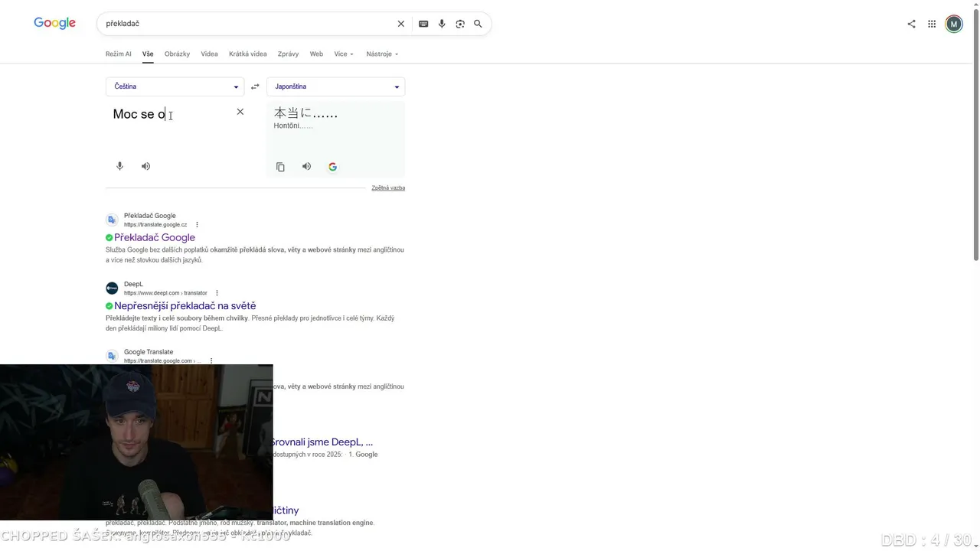Screen dimensions: 980x551
Task: Select the romanization Hontōni……
Action: (293, 126)
